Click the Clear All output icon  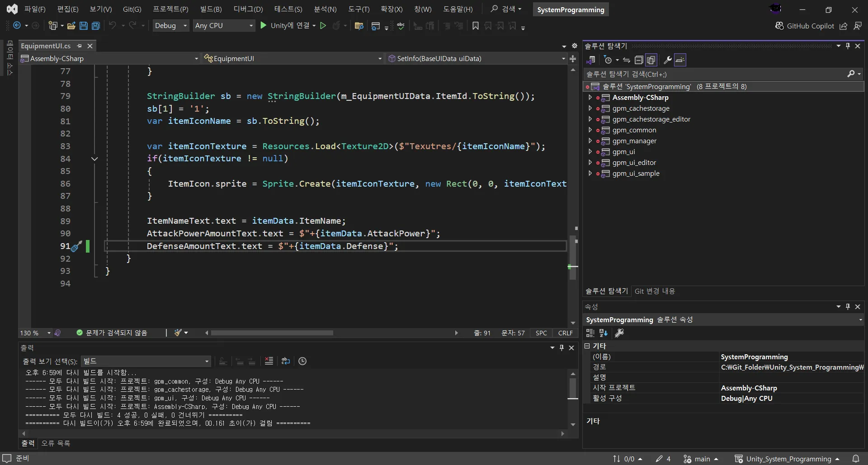(269, 361)
